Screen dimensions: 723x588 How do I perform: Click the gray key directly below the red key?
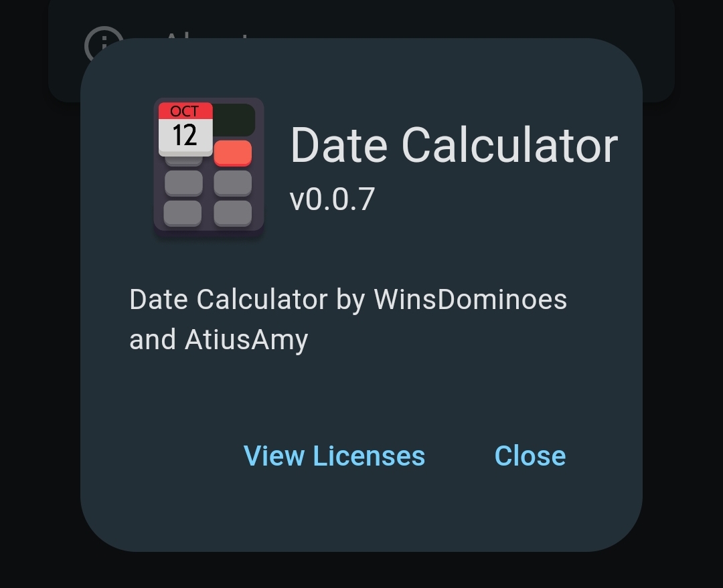tap(233, 183)
